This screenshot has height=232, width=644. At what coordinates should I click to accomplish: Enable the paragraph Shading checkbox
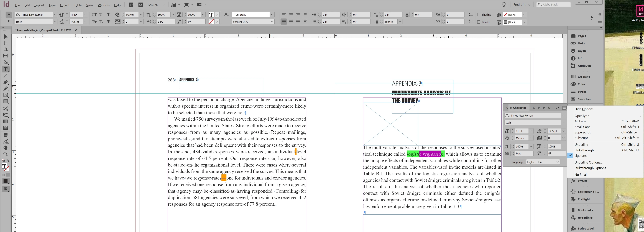coord(479,15)
